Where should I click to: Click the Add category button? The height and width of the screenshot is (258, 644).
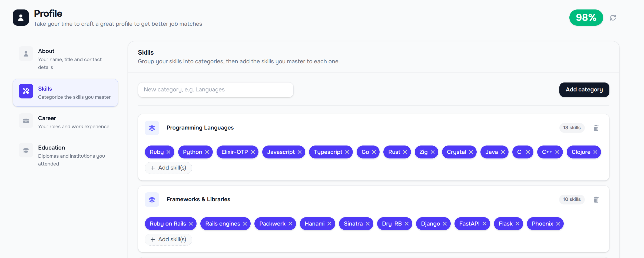[x=584, y=90]
